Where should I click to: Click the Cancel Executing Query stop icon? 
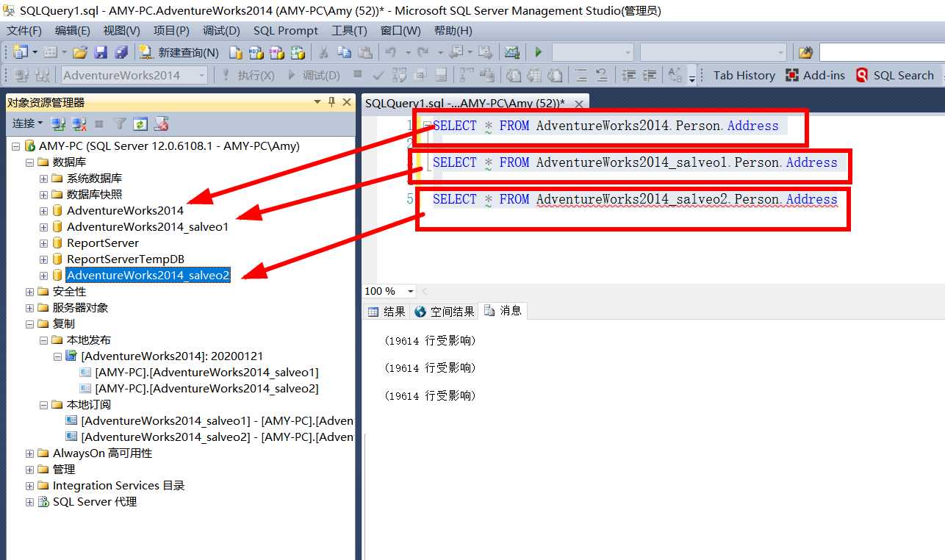[x=358, y=74]
